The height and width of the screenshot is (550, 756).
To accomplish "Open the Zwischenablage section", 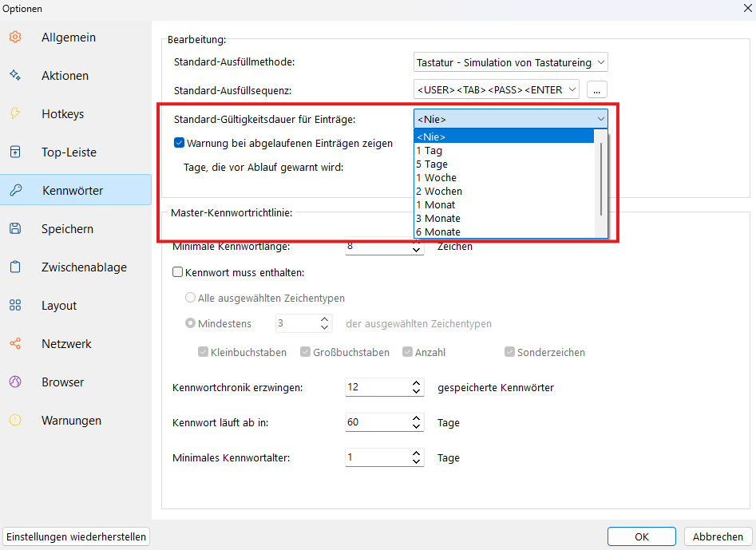I will pyautogui.click(x=76, y=267).
